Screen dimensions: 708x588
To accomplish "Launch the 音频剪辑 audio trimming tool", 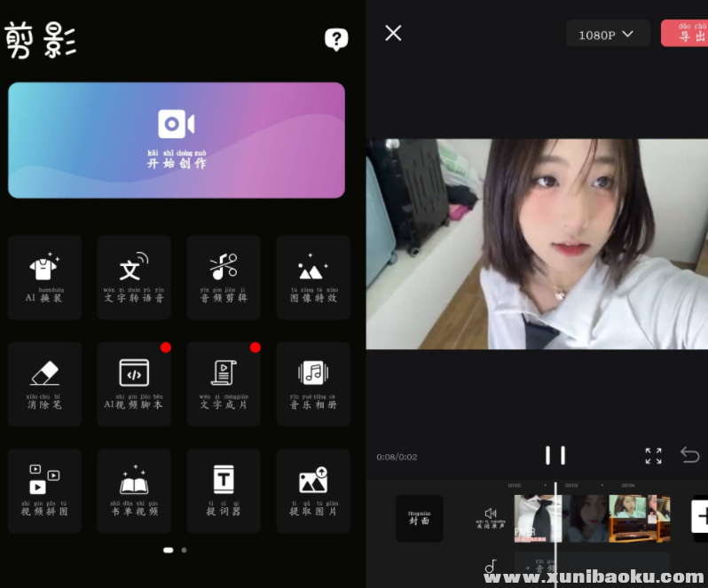I will [224, 277].
